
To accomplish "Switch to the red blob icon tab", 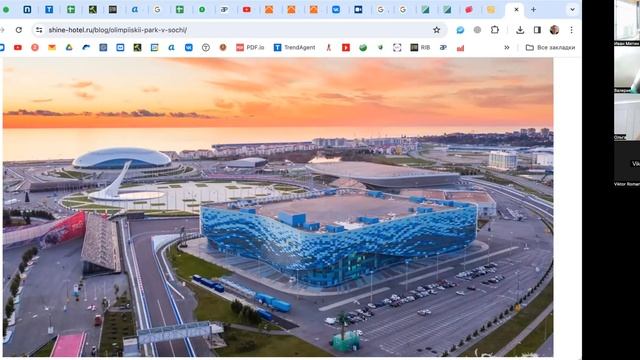I will (x=469, y=9).
